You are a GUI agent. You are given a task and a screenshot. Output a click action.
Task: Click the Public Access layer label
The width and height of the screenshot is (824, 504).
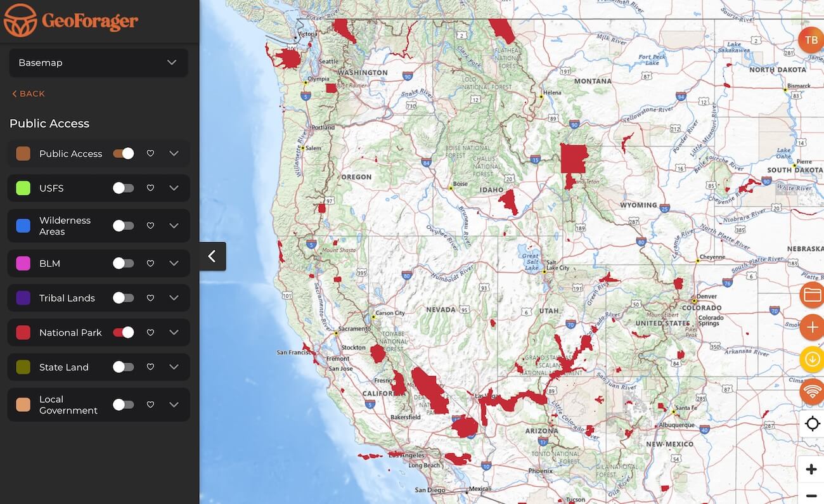point(70,153)
